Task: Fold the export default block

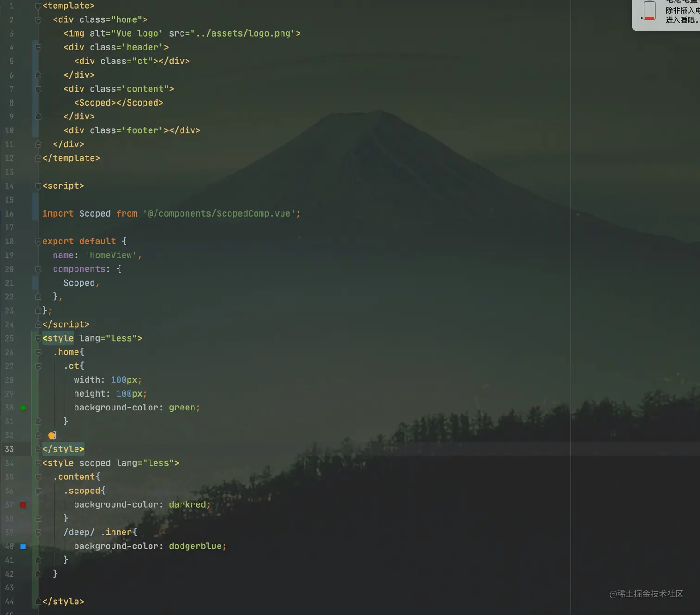Action: pos(38,242)
